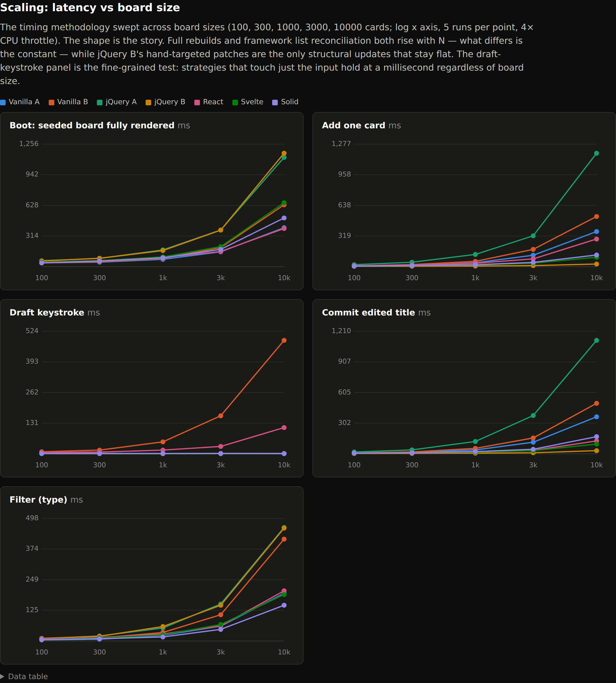Click the 1,277 y-axis label in Add one card
Screen dimensions: 616x683
[x=341, y=144]
